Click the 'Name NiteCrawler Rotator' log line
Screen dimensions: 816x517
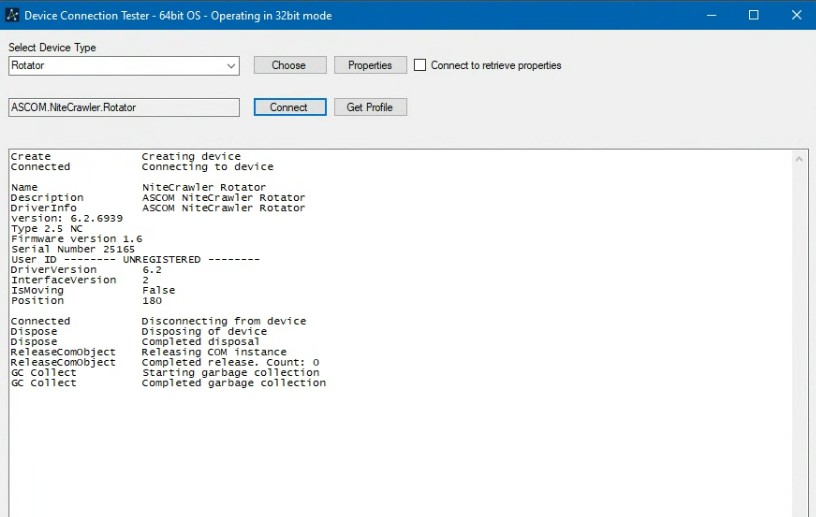138,187
